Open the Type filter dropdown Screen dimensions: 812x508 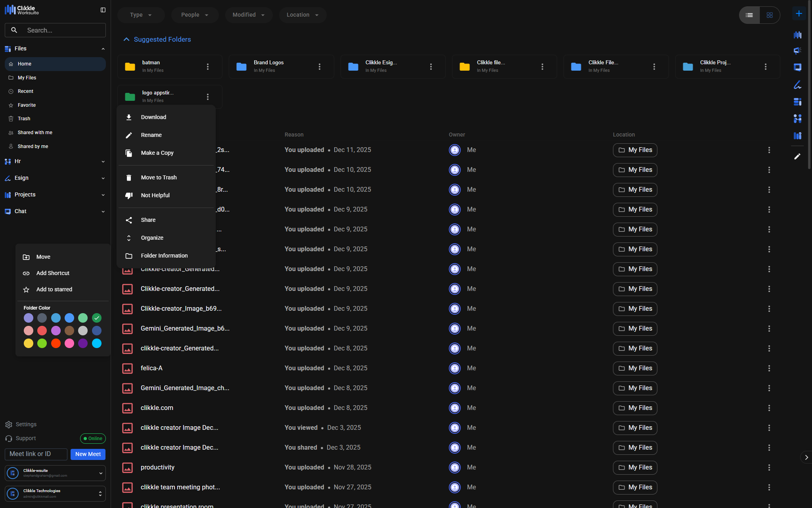tap(141, 15)
